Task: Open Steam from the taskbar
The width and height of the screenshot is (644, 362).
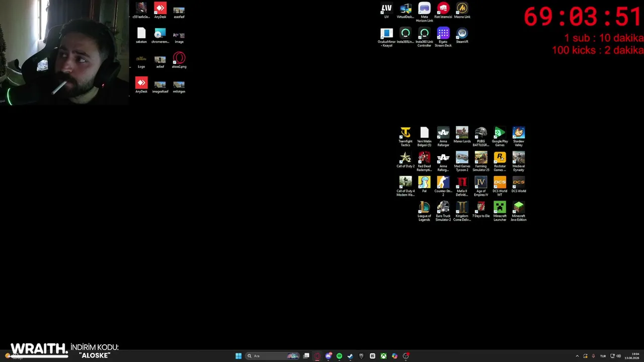Action: [x=350, y=356]
